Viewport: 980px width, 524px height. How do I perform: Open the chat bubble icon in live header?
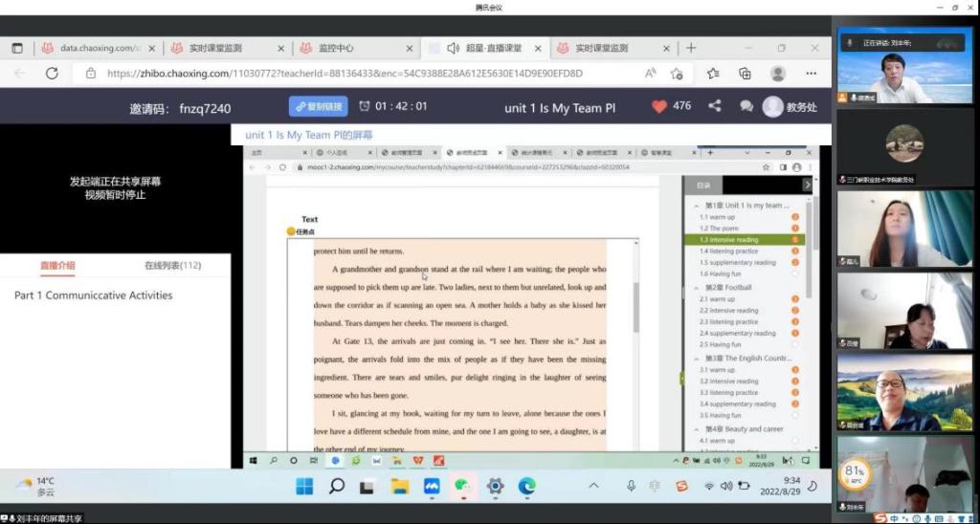click(x=746, y=106)
